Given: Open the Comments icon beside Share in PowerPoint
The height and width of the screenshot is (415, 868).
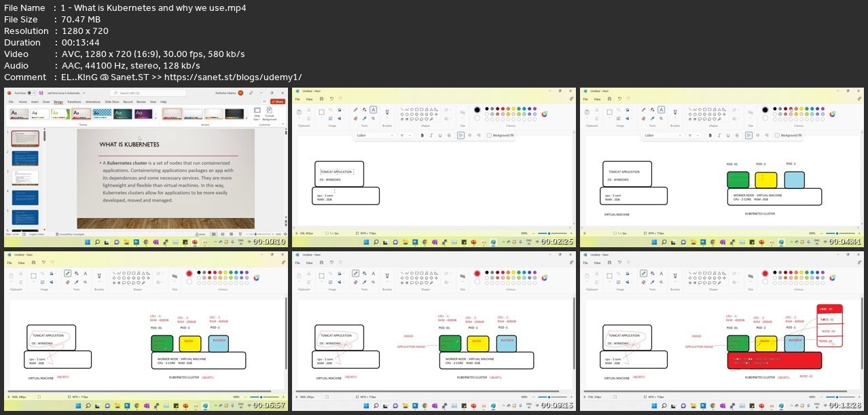Looking at the screenshot, I should pyautogui.click(x=264, y=102).
